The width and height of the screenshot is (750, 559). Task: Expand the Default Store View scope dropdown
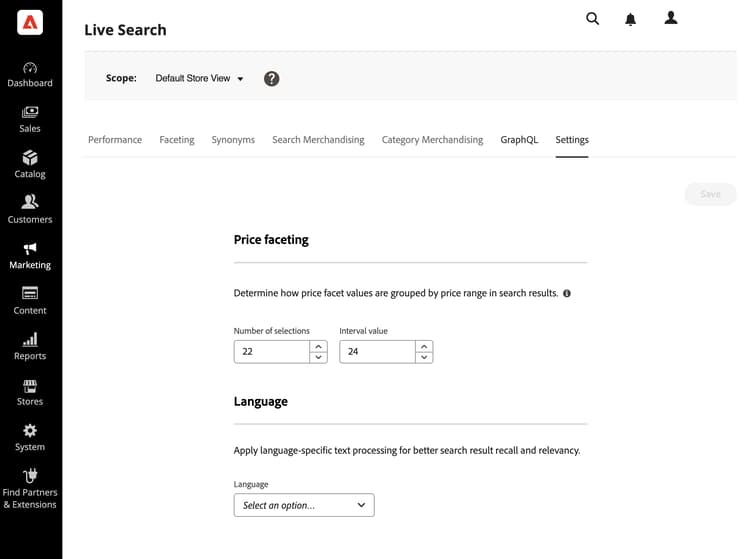[200, 79]
